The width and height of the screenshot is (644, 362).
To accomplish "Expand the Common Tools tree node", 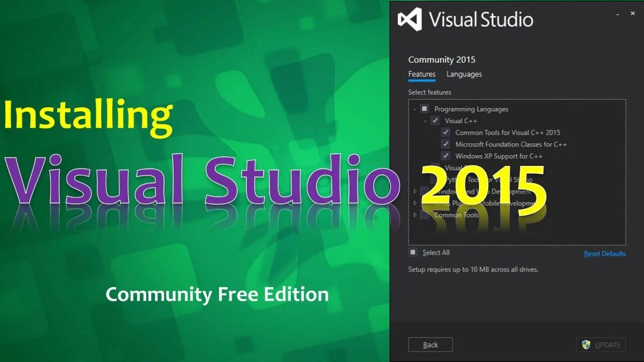I will (x=415, y=215).
